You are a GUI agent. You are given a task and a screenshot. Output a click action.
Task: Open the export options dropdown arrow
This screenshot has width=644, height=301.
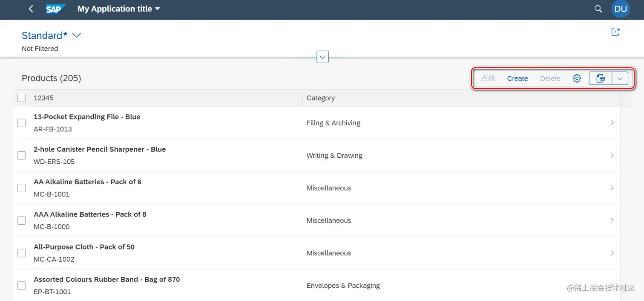pos(620,78)
